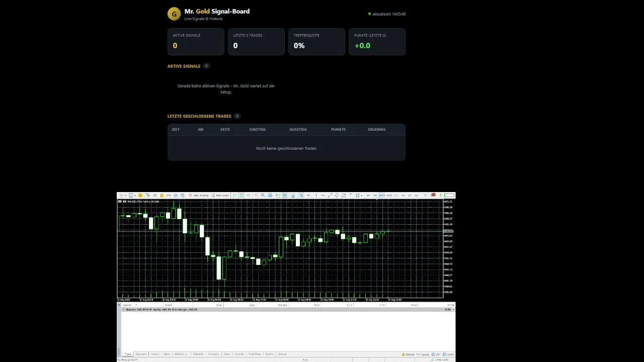This screenshot has width=644, height=362.
Task: Open the IDE toolbar icon
Action: [155, 195]
